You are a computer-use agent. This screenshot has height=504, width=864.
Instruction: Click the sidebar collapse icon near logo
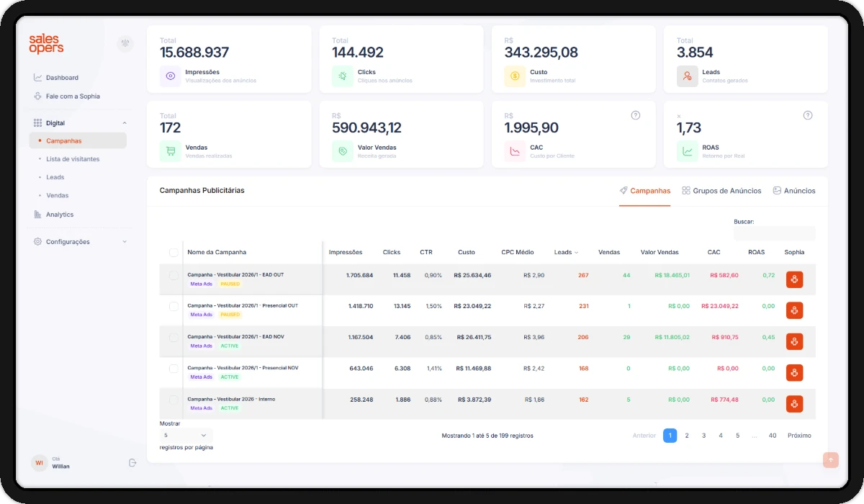pyautogui.click(x=125, y=44)
